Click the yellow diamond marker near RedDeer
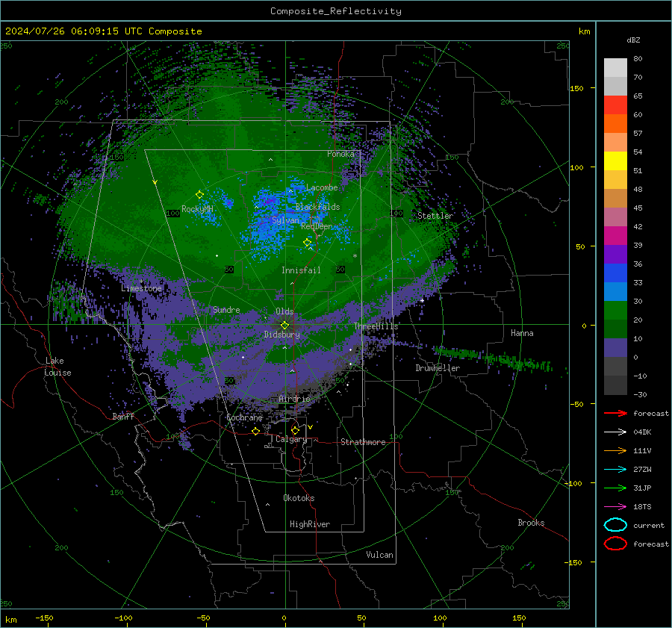The height and width of the screenshot is (628, 672). [308, 243]
